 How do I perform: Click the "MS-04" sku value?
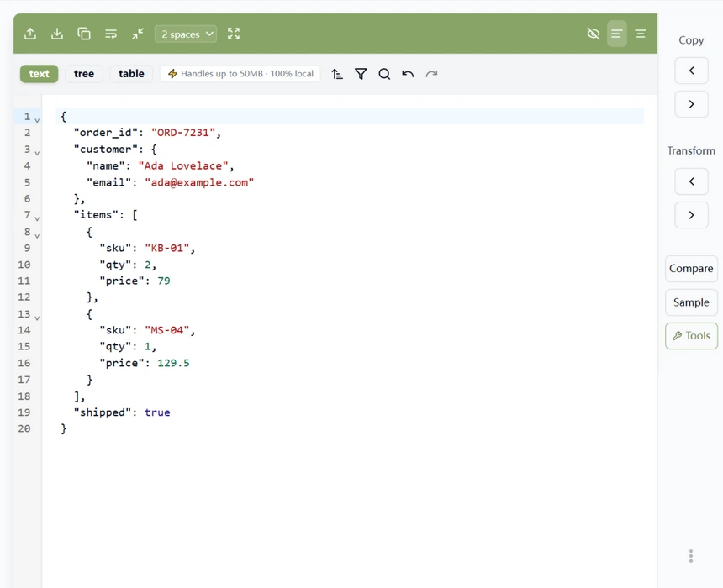[167, 330]
